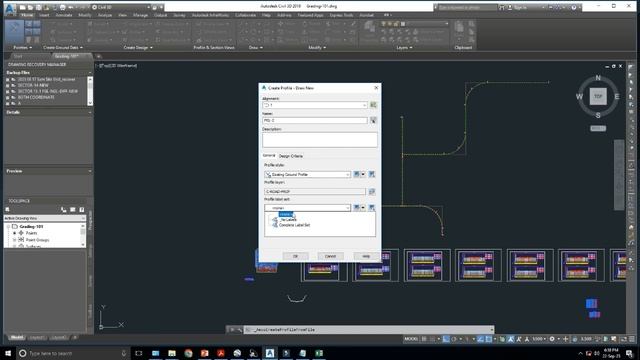
Task: Open PowerPoint from the Windows taskbar
Action: click(204, 353)
